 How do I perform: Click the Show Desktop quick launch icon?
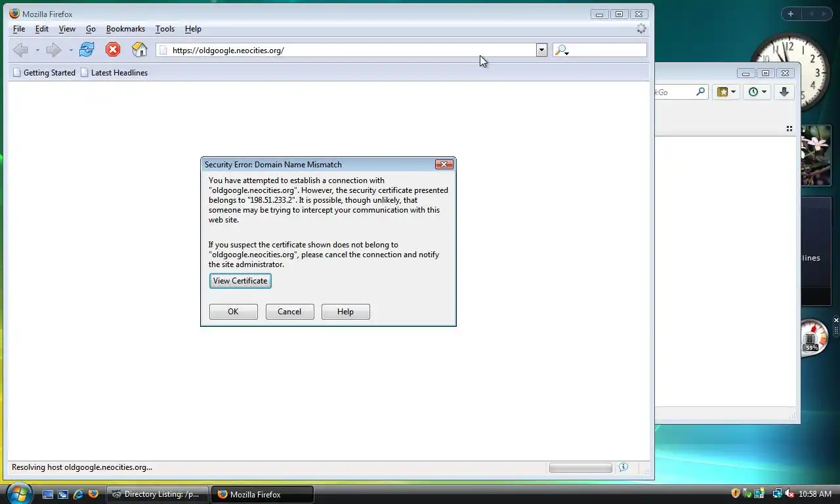[47, 494]
